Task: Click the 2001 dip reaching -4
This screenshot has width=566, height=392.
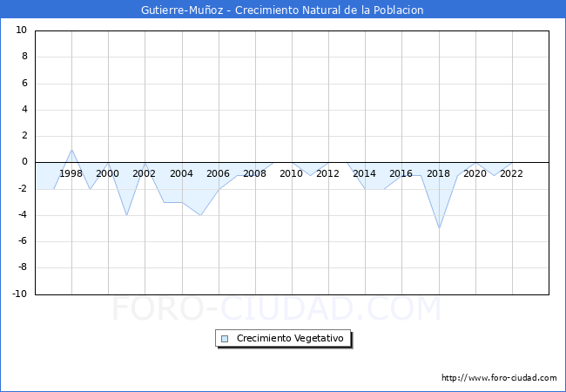Action: (x=126, y=215)
